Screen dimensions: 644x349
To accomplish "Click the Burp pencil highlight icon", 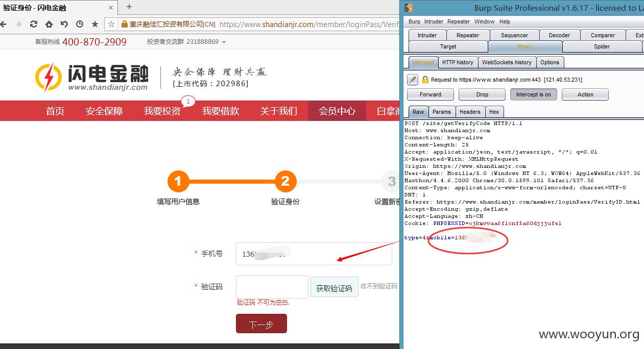I will (x=413, y=80).
